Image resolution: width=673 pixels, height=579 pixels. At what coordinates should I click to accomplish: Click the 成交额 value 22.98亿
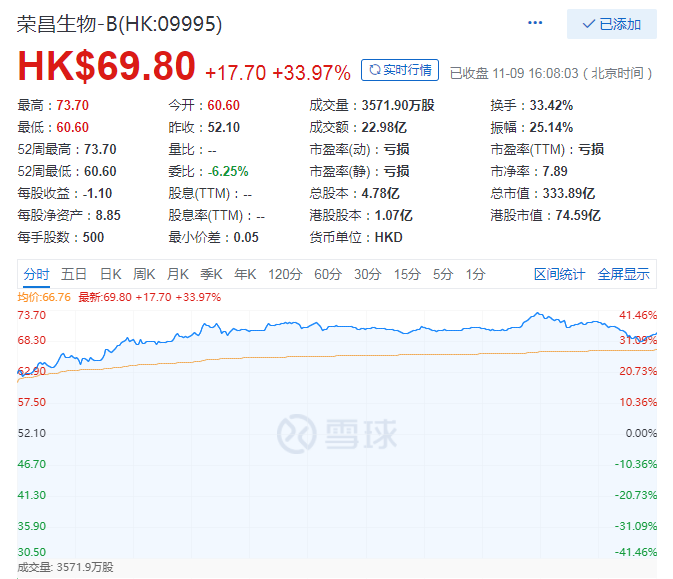click(x=384, y=127)
